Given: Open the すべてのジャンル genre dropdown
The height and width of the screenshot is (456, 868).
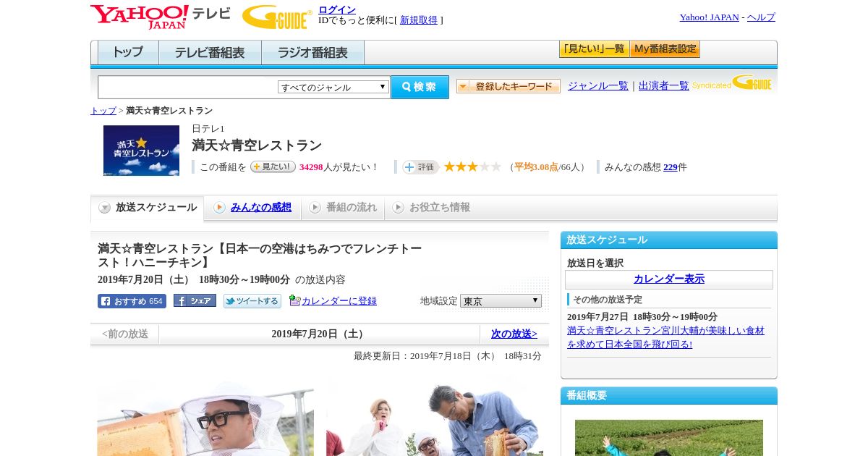Looking at the screenshot, I should point(333,87).
